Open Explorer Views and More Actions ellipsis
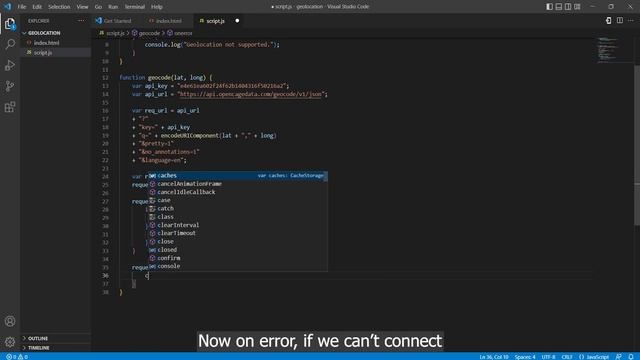Image resolution: width=640 pixels, height=360 pixels. 81,20
